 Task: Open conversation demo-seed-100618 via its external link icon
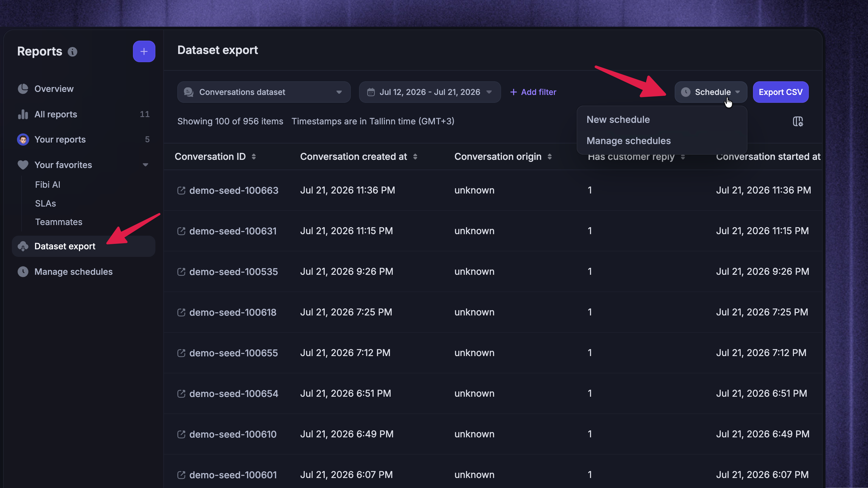[x=181, y=312]
